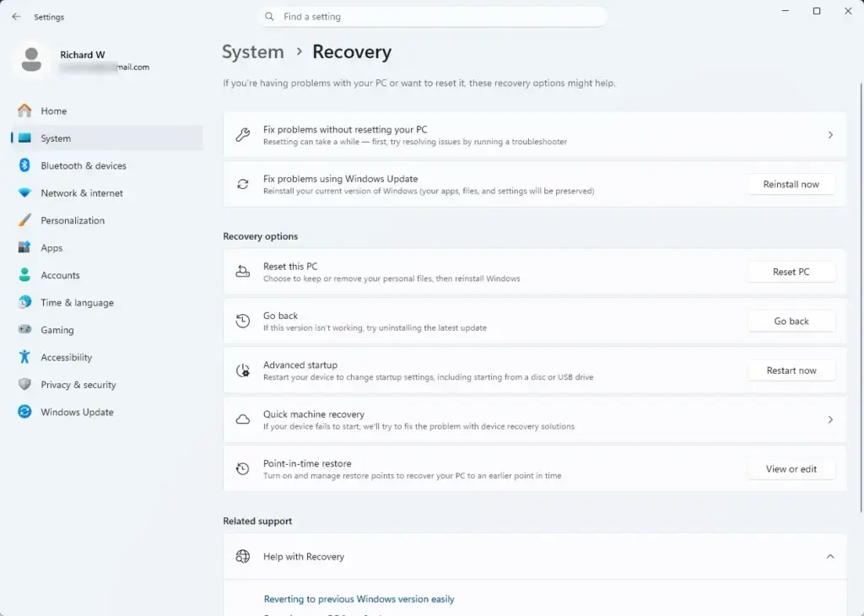Click the Home house icon in sidebar
This screenshot has height=616, width=864.
[24, 111]
